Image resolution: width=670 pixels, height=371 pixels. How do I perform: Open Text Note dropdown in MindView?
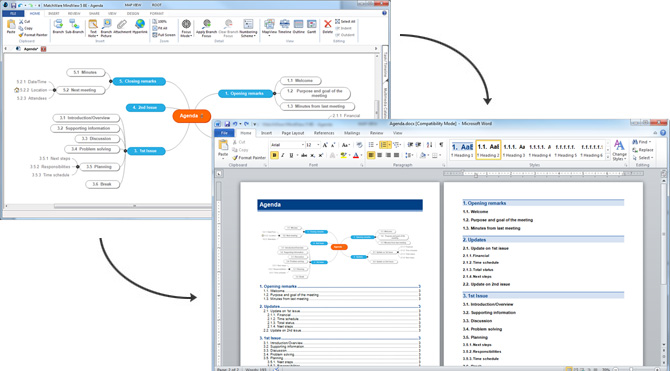click(93, 28)
